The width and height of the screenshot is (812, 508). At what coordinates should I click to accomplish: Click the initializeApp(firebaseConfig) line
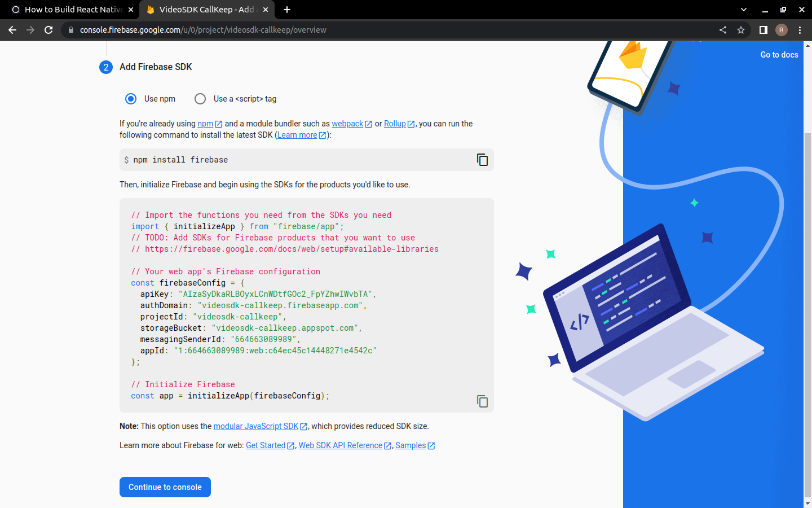coord(230,396)
